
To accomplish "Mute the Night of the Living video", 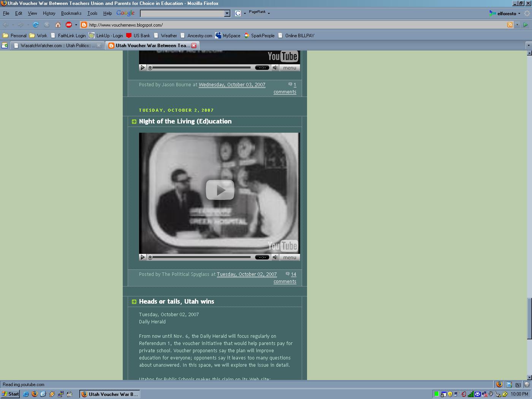I will click(x=275, y=257).
